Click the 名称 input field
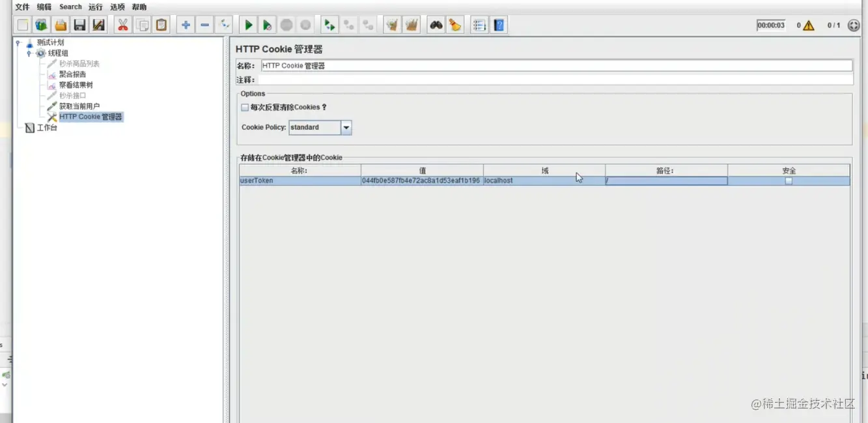This screenshot has height=423, width=868. coord(556,66)
